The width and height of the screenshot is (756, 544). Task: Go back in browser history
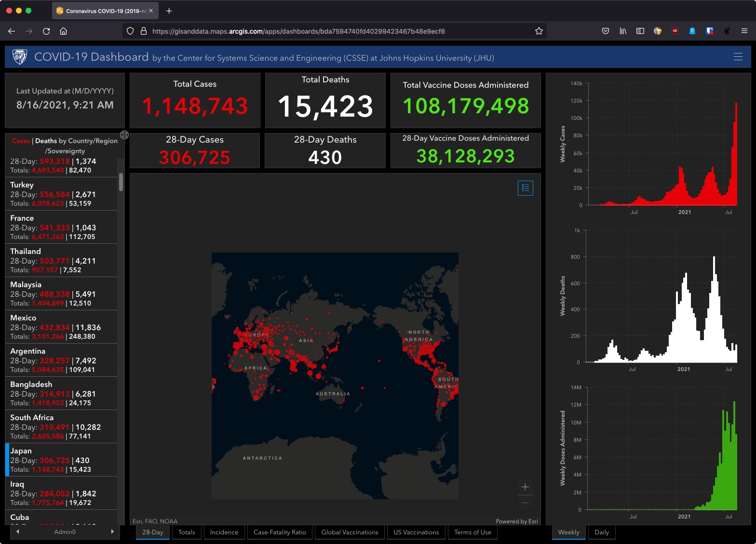tap(12, 31)
